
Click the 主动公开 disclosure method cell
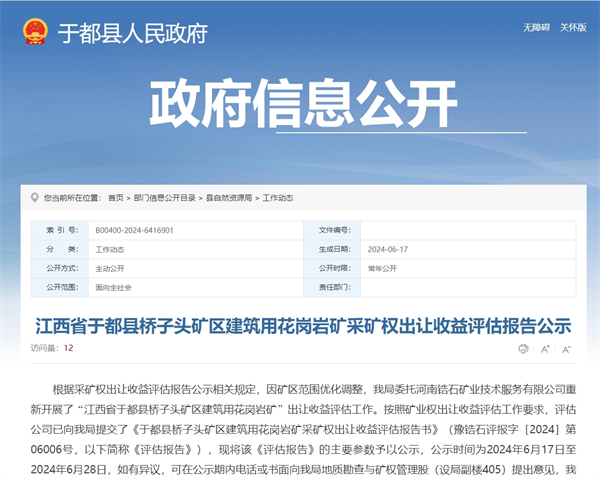(x=110, y=268)
